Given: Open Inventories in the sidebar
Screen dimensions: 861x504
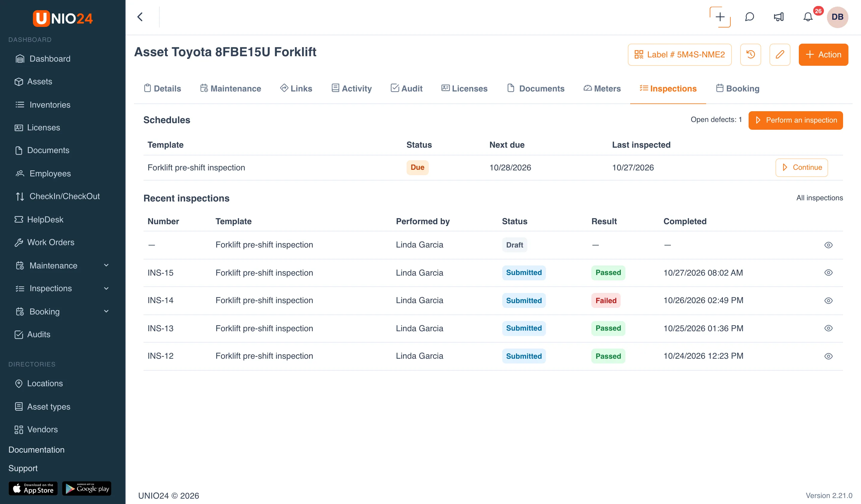Looking at the screenshot, I should point(43,105).
